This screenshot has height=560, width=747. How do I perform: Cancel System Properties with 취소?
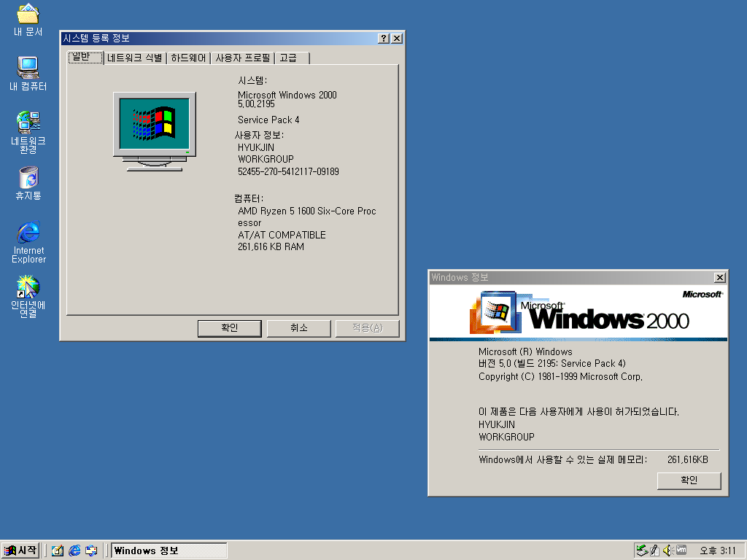298,328
